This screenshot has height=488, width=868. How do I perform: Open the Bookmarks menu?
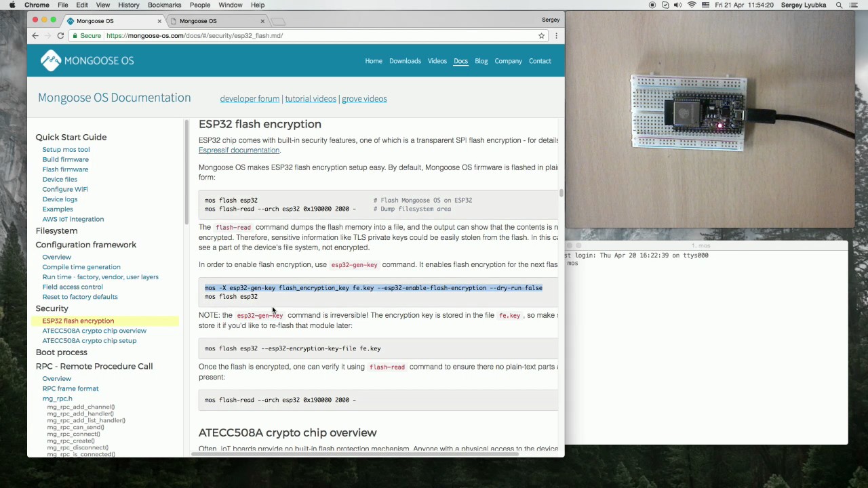164,5
